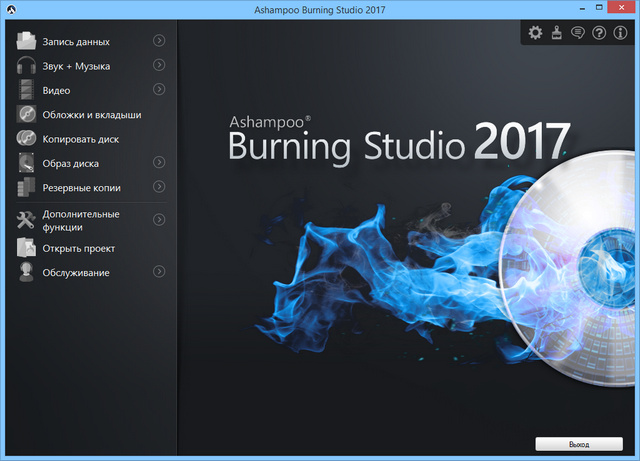Select the film strip Видео icon

point(26,91)
